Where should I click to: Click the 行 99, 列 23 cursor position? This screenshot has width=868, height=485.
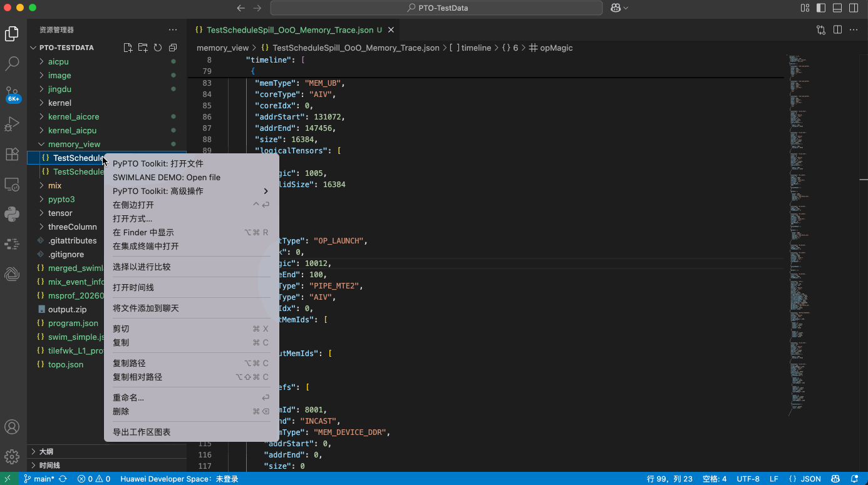[x=669, y=479]
